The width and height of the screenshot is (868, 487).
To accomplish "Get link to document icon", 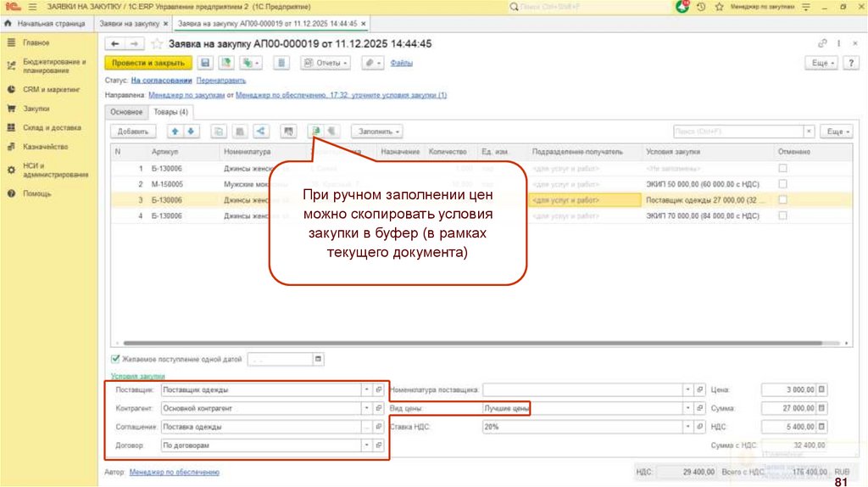I will click(822, 43).
